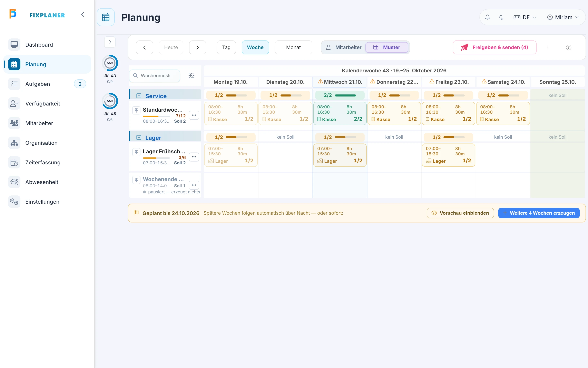Open Aufgaben in the sidebar
This screenshot has width=588, height=368.
pos(47,84)
